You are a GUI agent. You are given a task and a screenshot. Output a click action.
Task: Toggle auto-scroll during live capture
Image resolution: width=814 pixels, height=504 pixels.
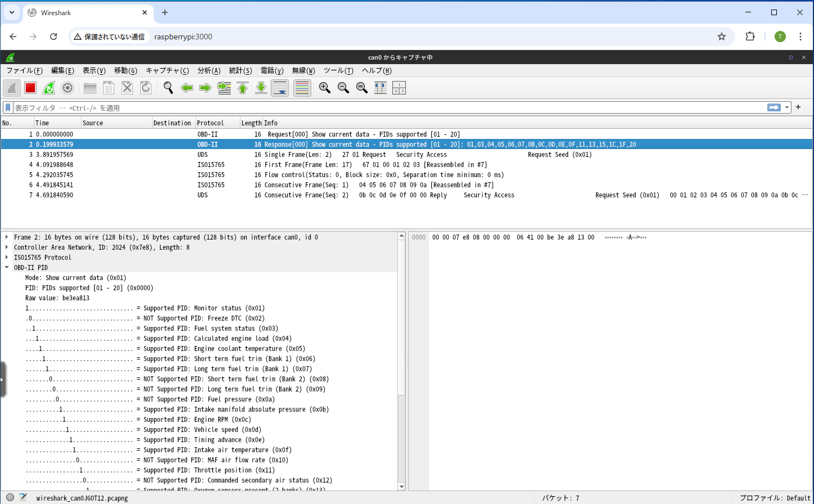click(x=280, y=88)
